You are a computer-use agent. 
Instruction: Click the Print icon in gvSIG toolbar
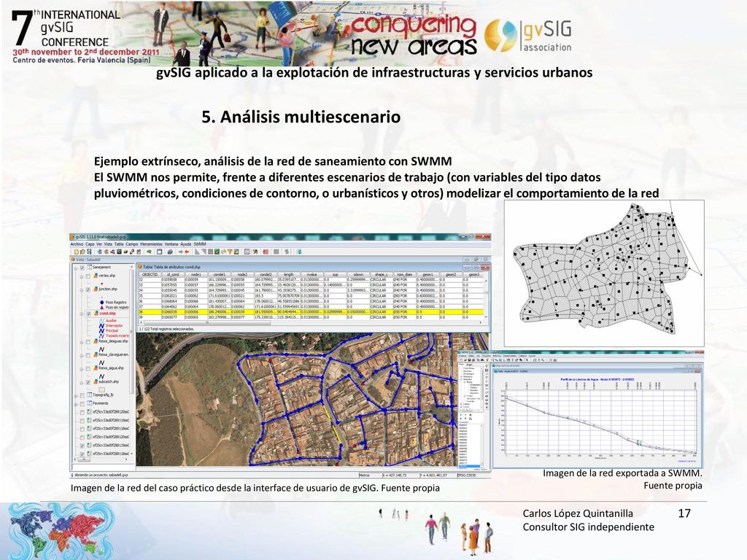click(169, 252)
